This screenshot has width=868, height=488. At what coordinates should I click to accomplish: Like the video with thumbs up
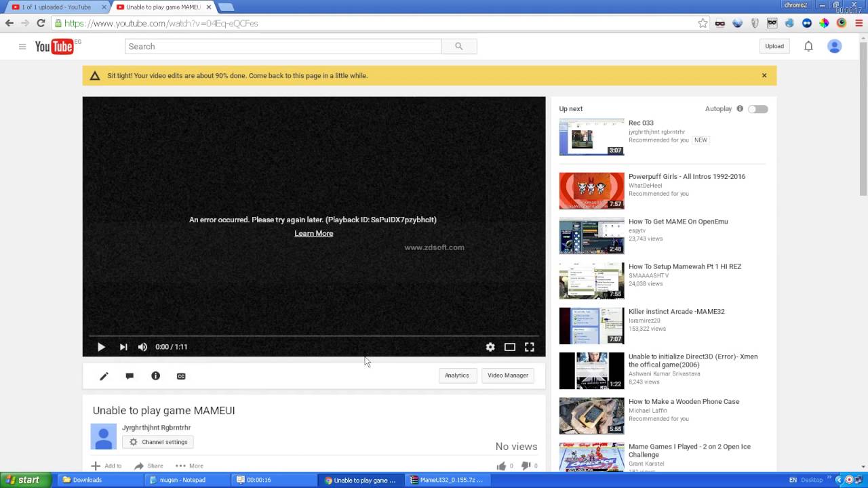(x=501, y=466)
